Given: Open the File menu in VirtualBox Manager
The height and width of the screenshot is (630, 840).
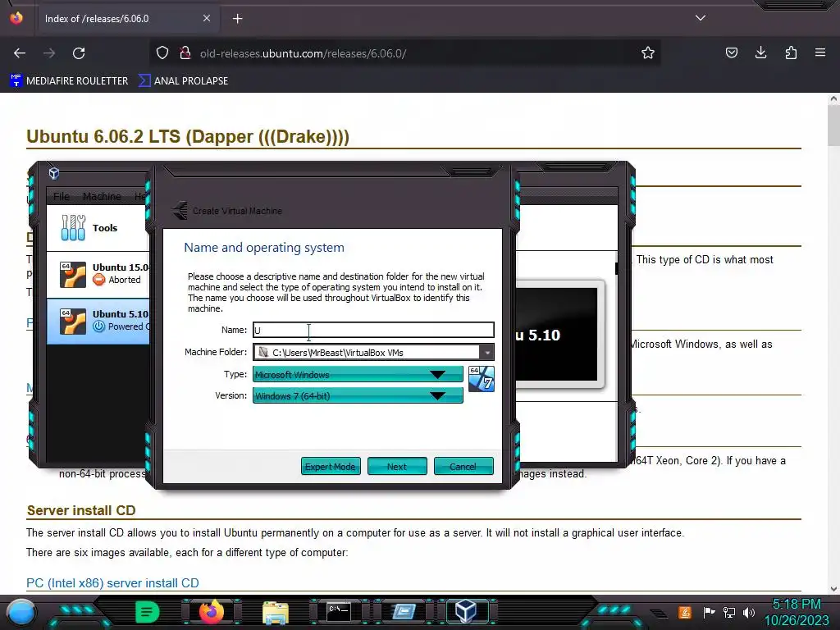Looking at the screenshot, I should coord(62,197).
